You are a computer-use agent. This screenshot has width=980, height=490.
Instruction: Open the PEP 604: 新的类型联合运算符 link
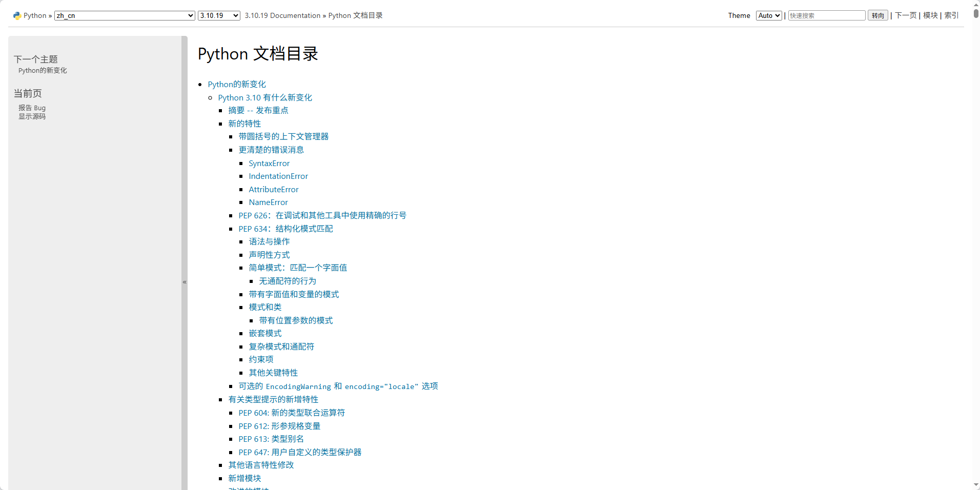pyautogui.click(x=291, y=413)
